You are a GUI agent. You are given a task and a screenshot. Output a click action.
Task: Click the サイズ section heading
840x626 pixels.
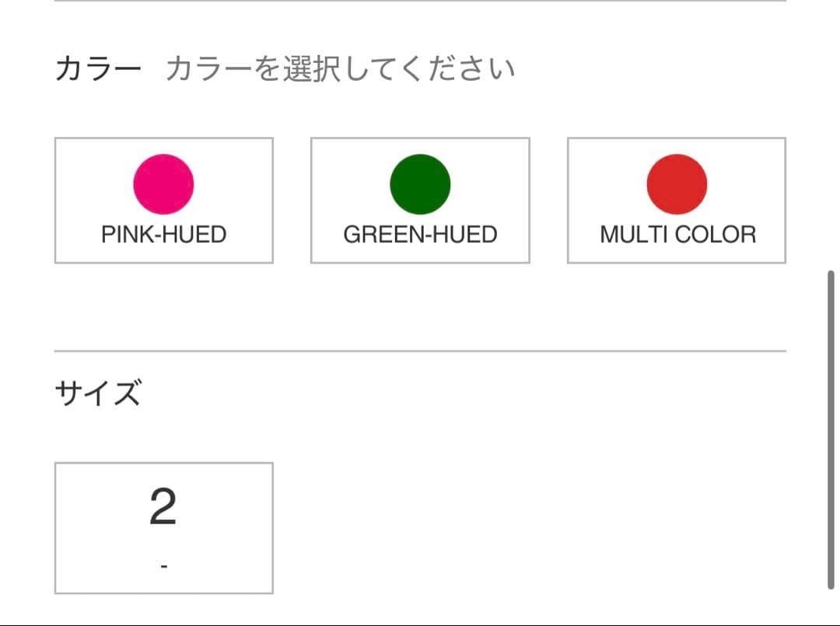tap(97, 393)
